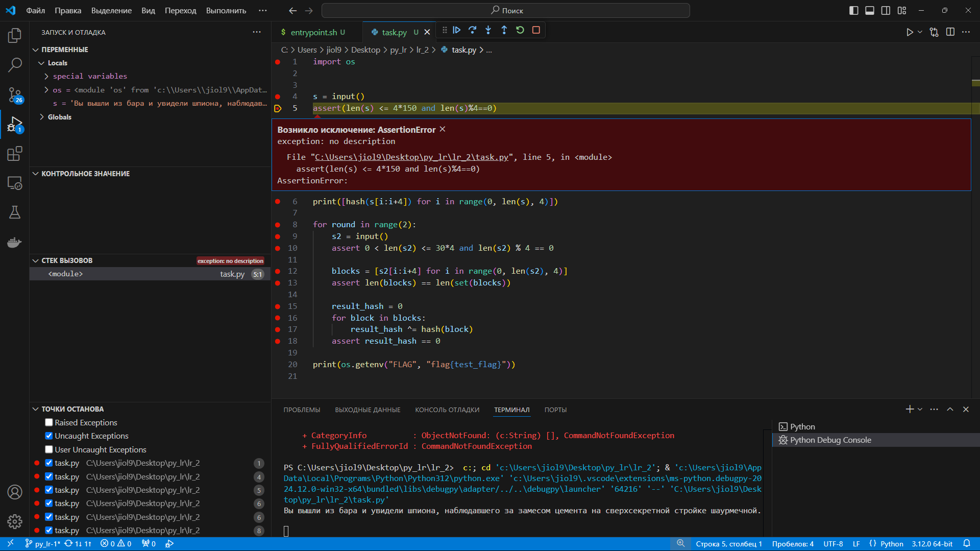Toggle Uncaught Exceptions breakpoint checkbox
Screen dimensions: 980x551
pyautogui.click(x=49, y=436)
